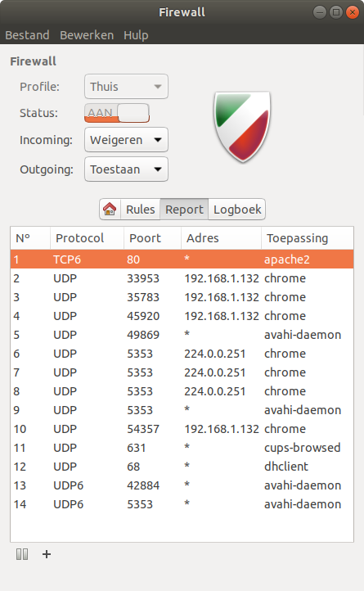Open the Profile dropdown showing Thuis
This screenshot has width=364, height=591.
click(126, 86)
